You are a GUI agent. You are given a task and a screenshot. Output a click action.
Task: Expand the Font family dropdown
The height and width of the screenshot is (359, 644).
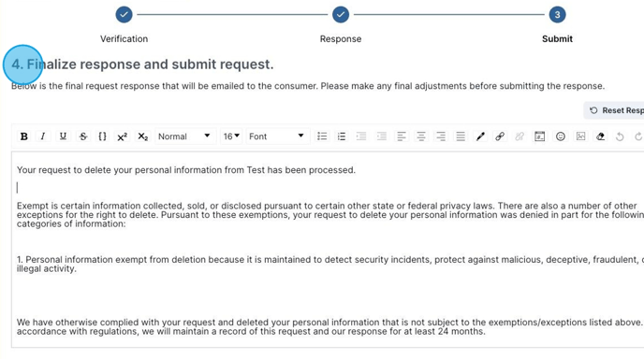[x=277, y=136]
